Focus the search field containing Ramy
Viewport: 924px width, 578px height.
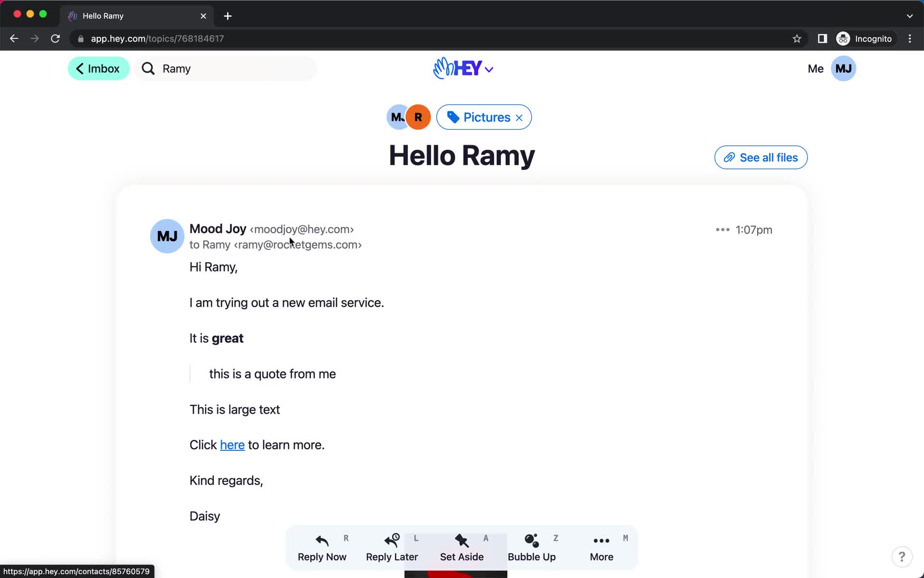(x=226, y=68)
